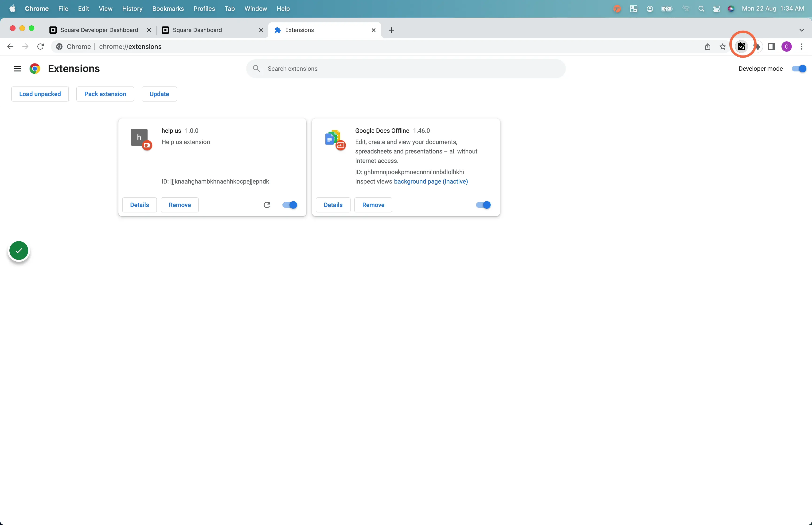Click the Wi-Fi status icon
This screenshot has width=812, height=525.
686,9
